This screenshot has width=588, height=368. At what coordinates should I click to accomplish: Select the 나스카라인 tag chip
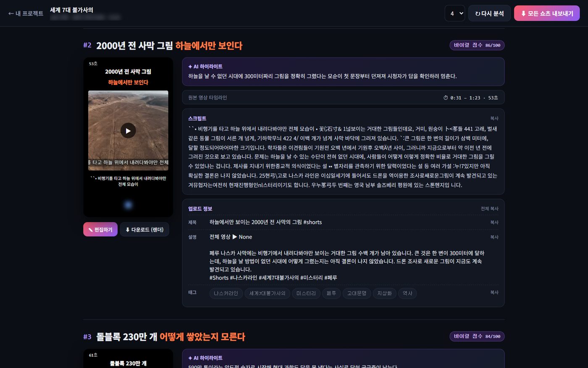[x=226, y=293]
